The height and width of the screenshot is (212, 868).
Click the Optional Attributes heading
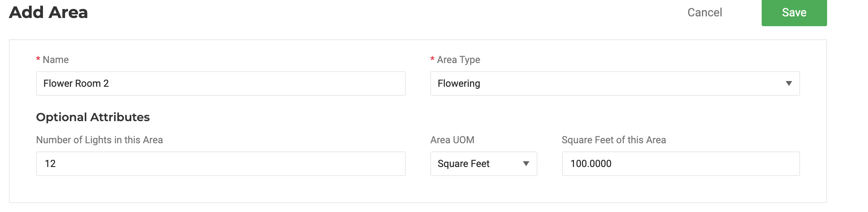93,117
